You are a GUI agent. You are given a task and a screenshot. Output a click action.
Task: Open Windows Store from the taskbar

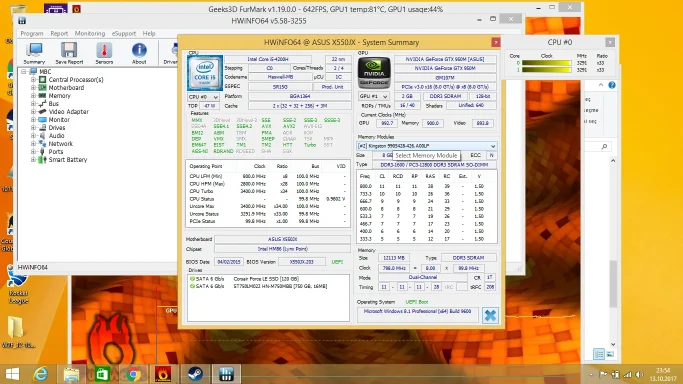point(102,374)
